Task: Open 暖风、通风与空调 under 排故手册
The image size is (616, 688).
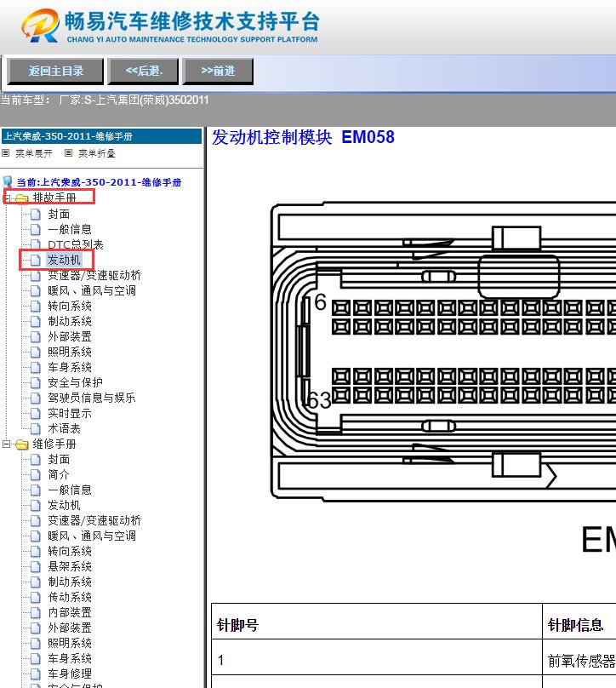Action: tap(92, 290)
